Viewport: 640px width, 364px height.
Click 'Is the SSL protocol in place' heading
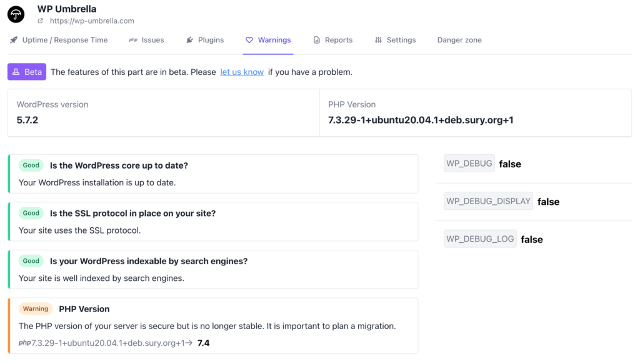tap(132, 213)
